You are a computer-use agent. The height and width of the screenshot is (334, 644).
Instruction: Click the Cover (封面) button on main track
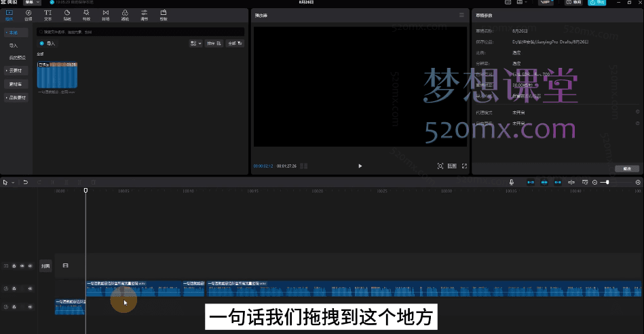pyautogui.click(x=45, y=266)
